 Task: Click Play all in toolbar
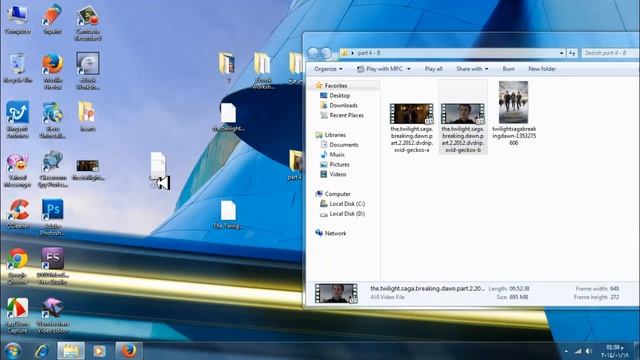[x=433, y=69]
